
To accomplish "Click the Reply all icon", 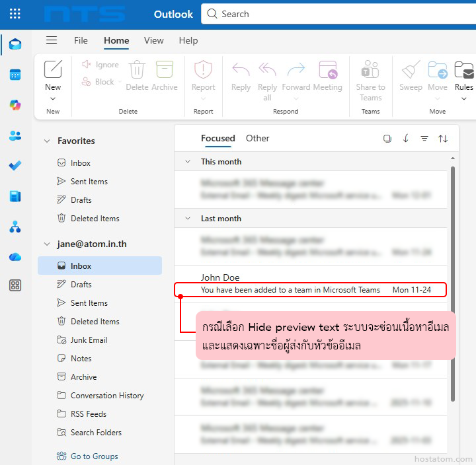I will pos(267,69).
